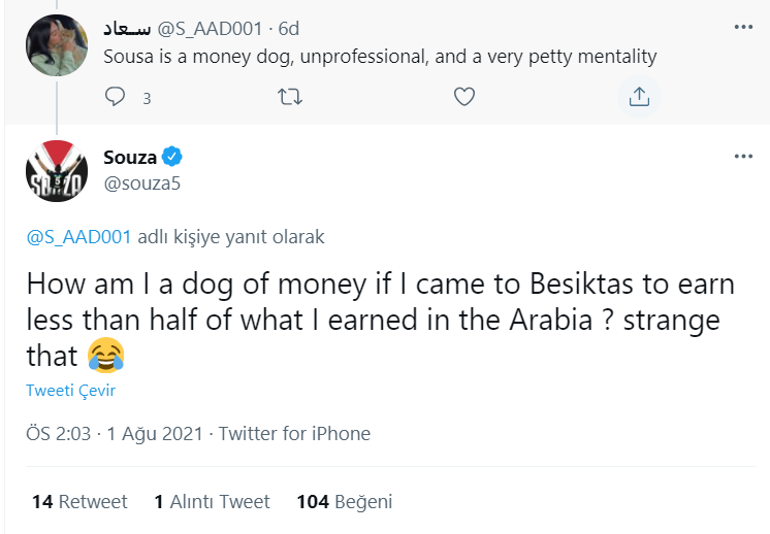Open @S_AAD001 handle in top reply header
The image size is (770, 534).
tap(216, 27)
